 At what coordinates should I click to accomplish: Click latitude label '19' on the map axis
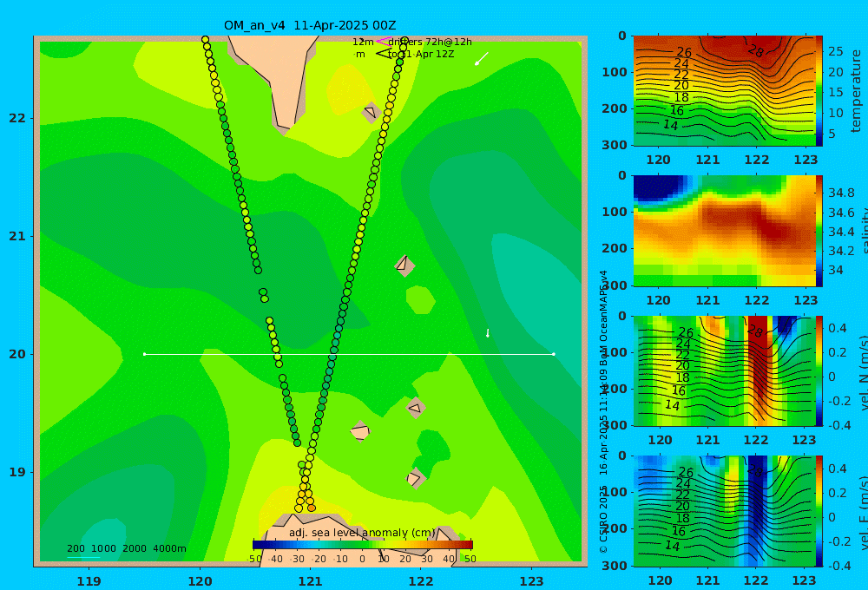point(17,472)
